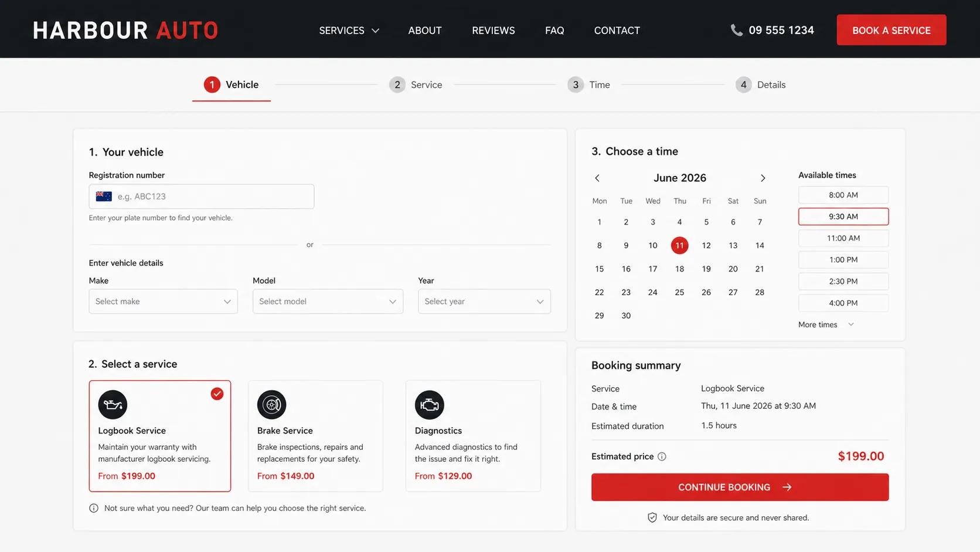
Task: Select June 30 in the calendar
Action: pos(626,316)
